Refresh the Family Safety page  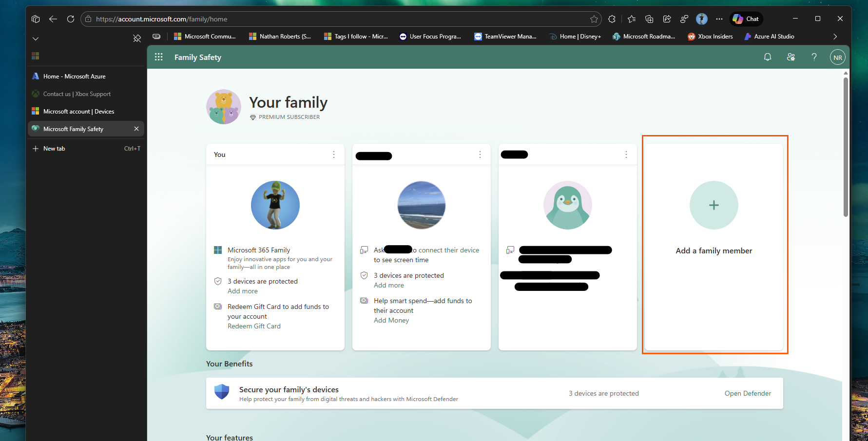coord(71,19)
